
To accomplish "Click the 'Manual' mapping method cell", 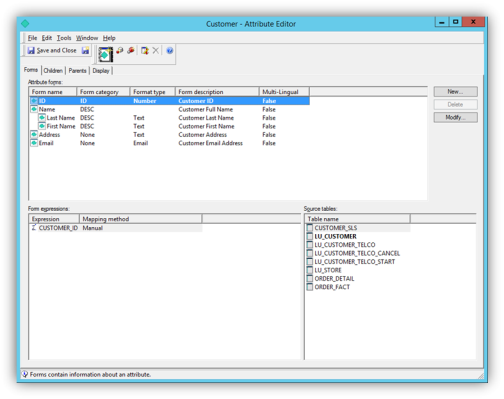I will point(93,228).
